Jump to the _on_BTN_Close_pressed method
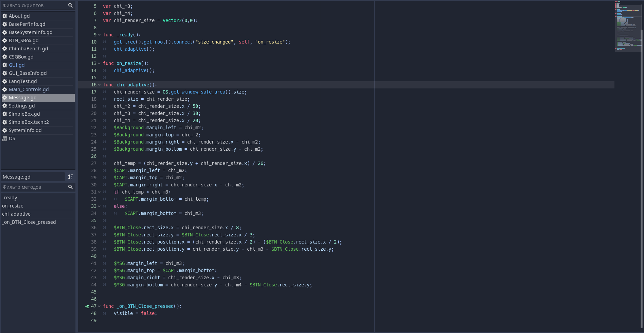The width and height of the screenshot is (644, 333). (x=29, y=222)
